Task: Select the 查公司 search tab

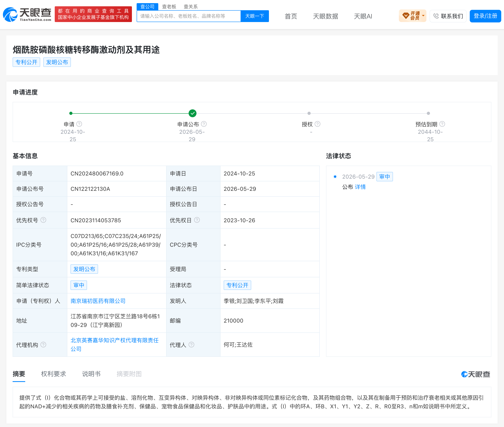Action: [147, 6]
